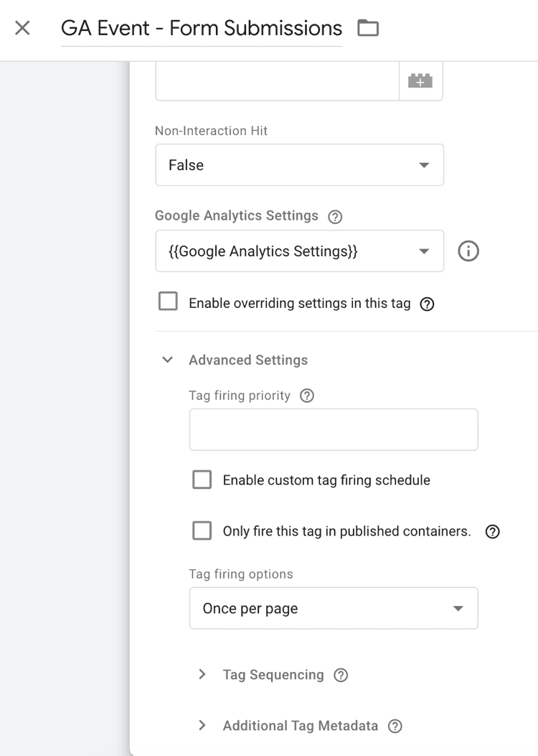Open the Google Analytics Settings variable dropdown
The image size is (538, 756).
[x=299, y=251]
